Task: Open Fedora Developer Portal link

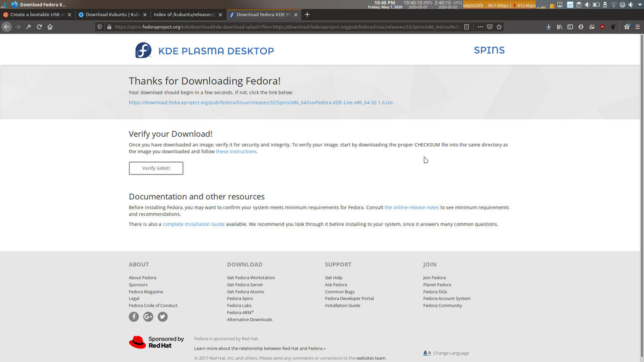Action: point(349,299)
